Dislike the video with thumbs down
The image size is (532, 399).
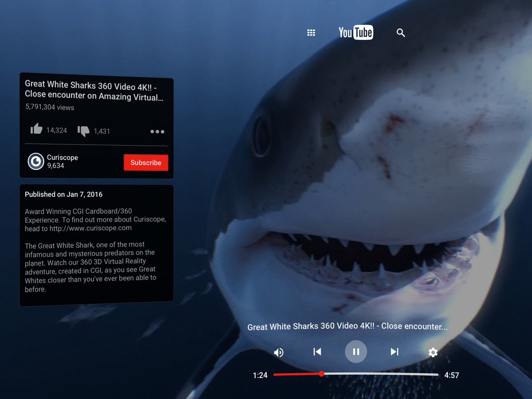[x=83, y=130]
